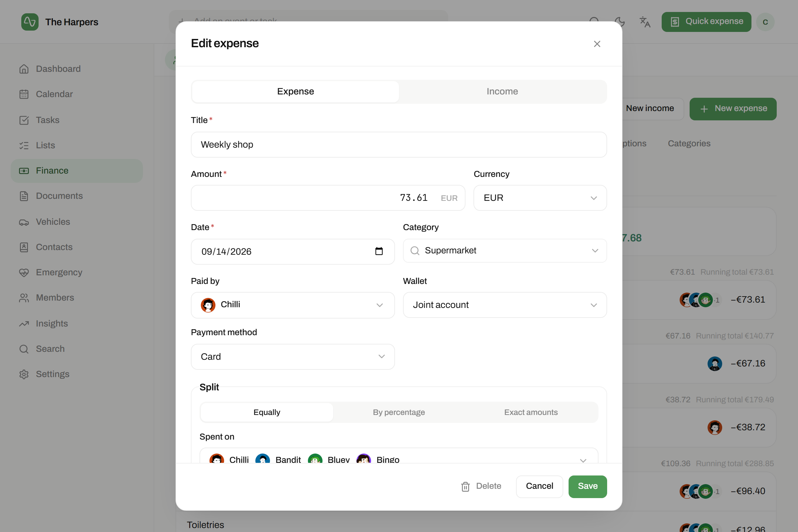Click the Quick expense button
Viewport: 798px width, 532px height.
pos(706,22)
